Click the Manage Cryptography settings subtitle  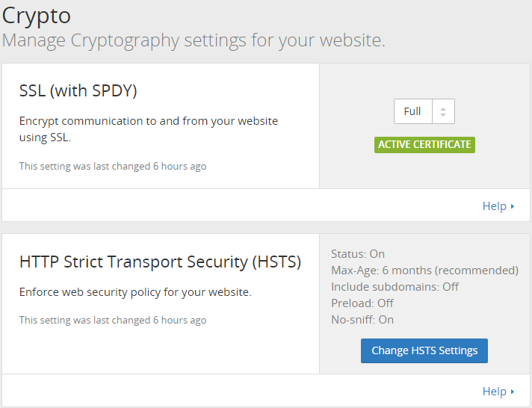(194, 40)
